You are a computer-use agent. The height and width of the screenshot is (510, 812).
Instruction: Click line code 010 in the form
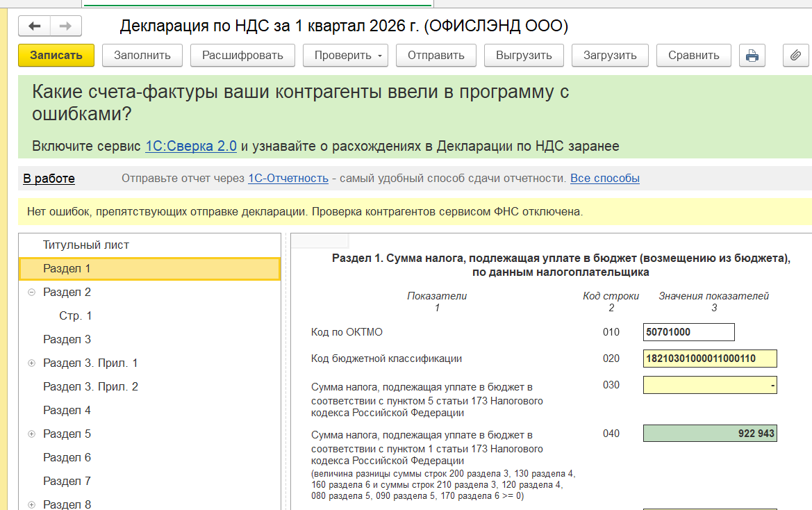pyautogui.click(x=611, y=332)
